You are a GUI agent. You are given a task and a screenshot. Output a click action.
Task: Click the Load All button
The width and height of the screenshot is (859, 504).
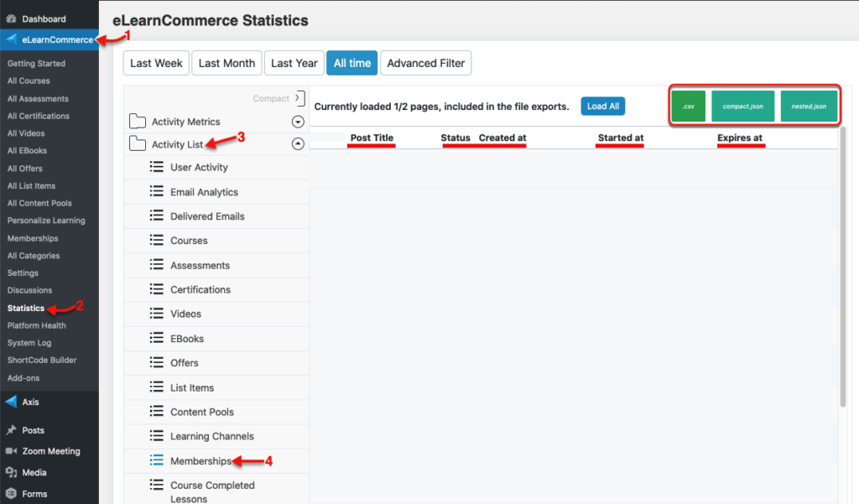(602, 107)
